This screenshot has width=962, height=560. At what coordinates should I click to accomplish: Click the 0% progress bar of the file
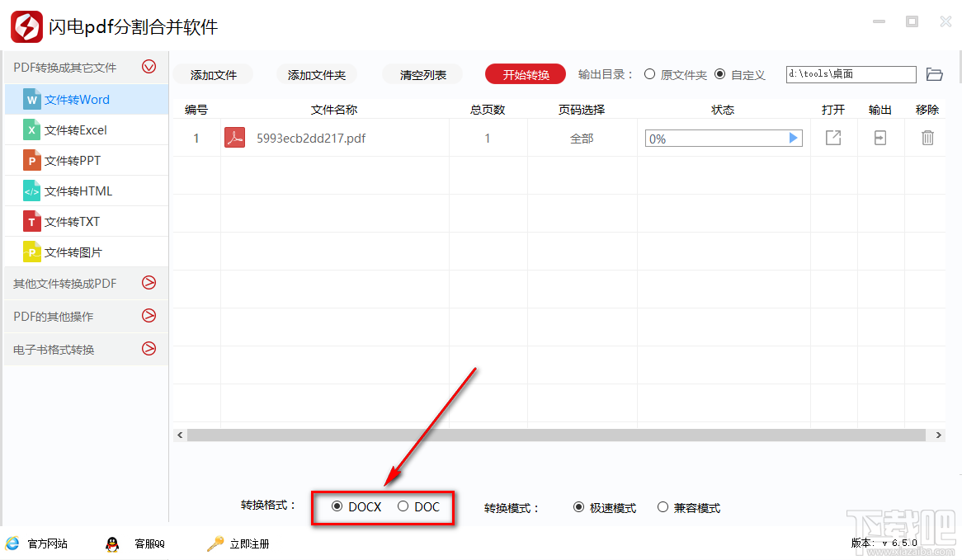(x=724, y=138)
